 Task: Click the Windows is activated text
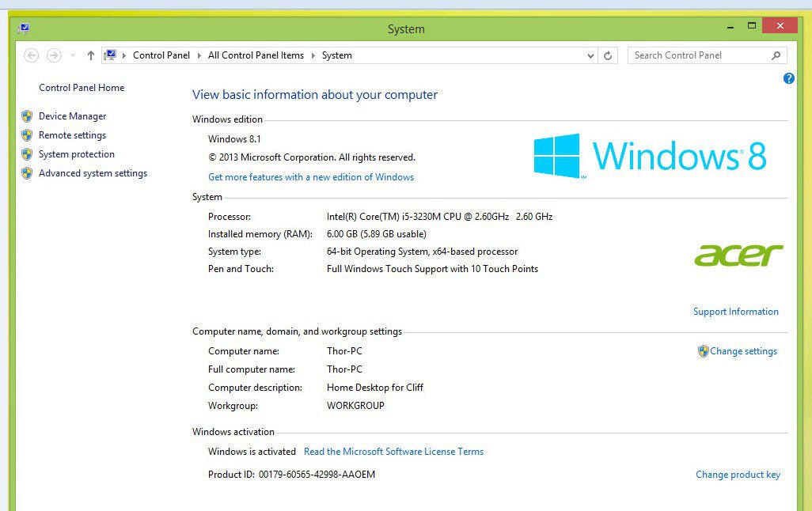252,452
